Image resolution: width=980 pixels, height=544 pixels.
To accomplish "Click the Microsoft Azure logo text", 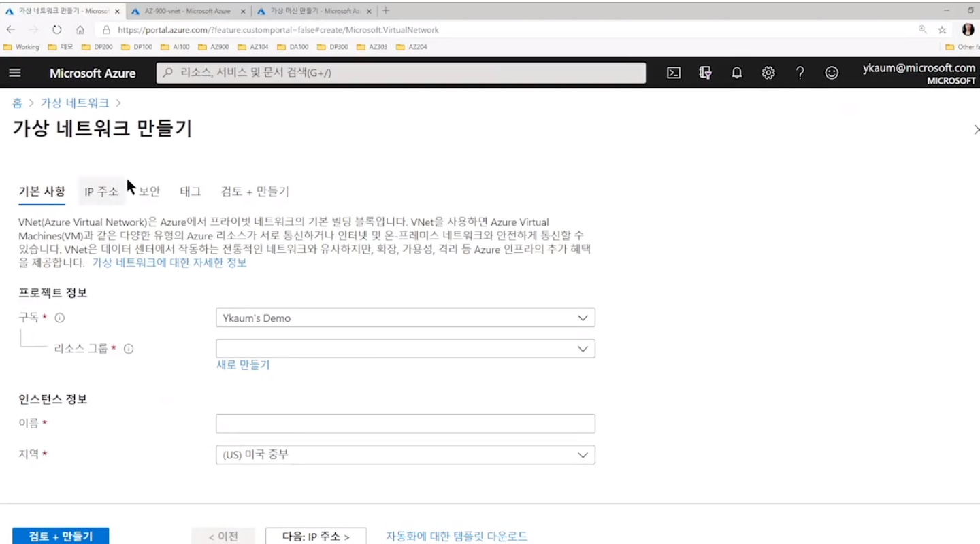I will tap(93, 73).
